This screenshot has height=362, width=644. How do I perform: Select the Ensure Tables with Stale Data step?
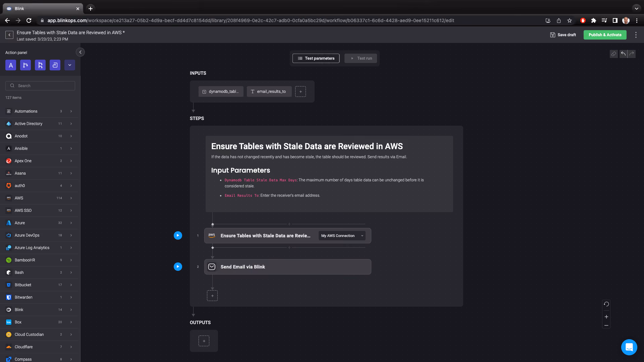[287, 236]
